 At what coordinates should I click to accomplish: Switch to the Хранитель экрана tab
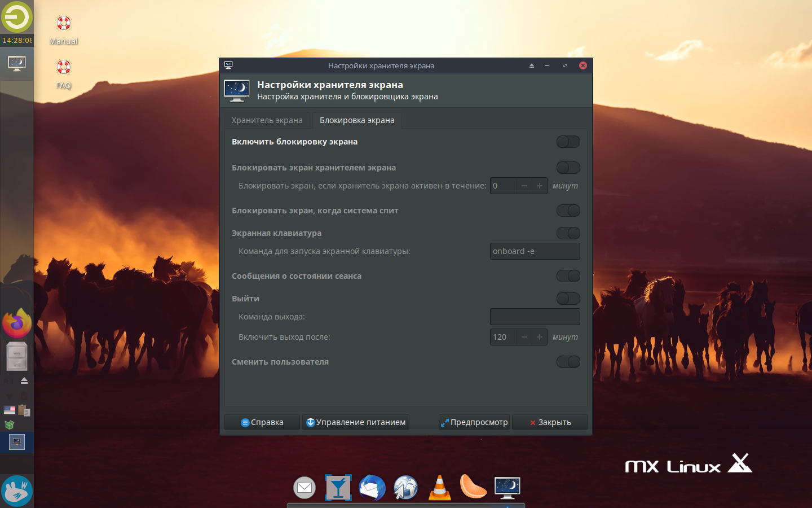[267, 120]
